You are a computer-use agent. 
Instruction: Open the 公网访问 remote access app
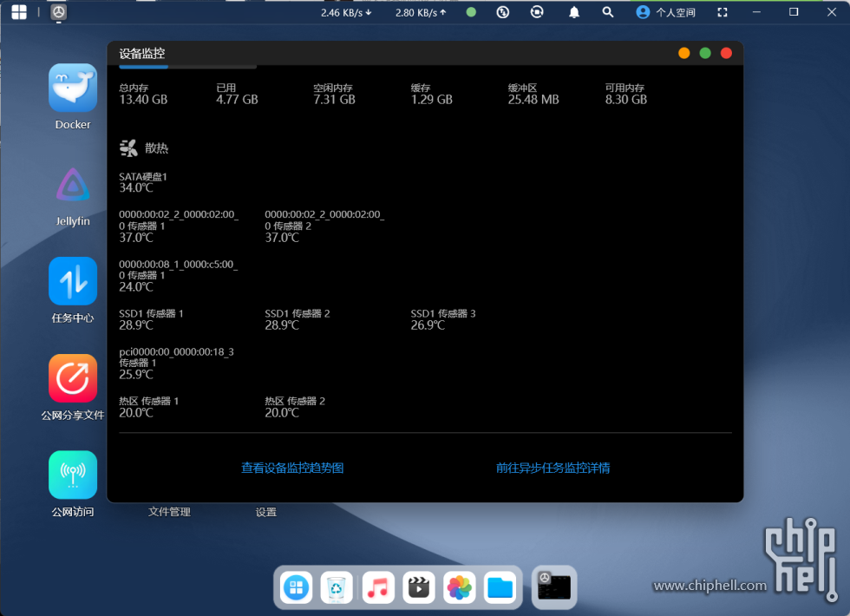(72, 475)
